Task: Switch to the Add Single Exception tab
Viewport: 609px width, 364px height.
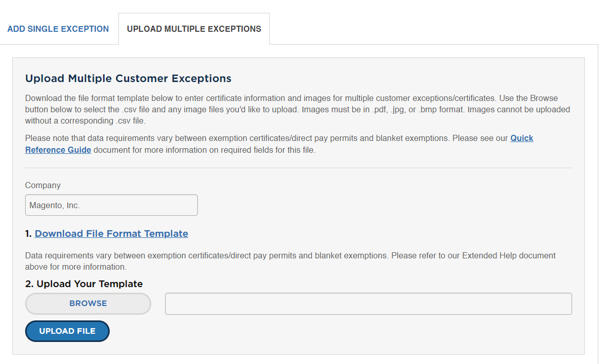Action: click(58, 29)
